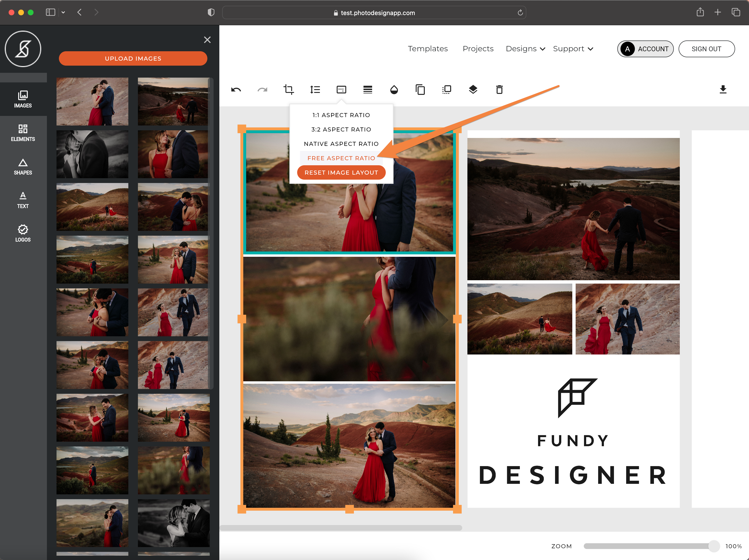Click the Sign Out button
Viewport: 749px width, 560px height.
(706, 49)
